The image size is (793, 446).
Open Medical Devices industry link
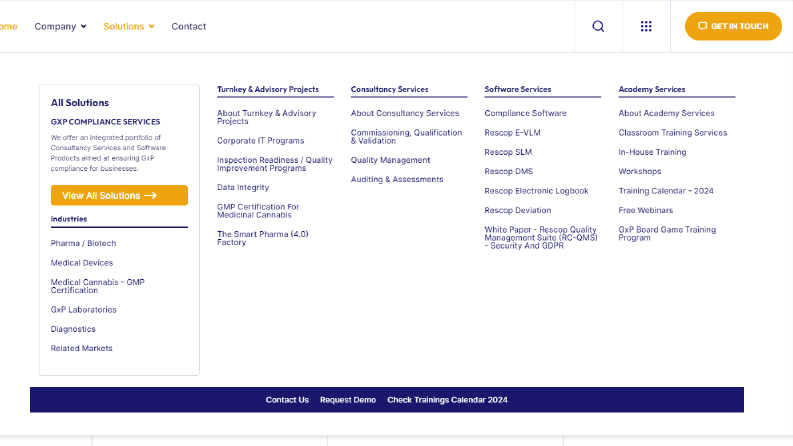81,263
